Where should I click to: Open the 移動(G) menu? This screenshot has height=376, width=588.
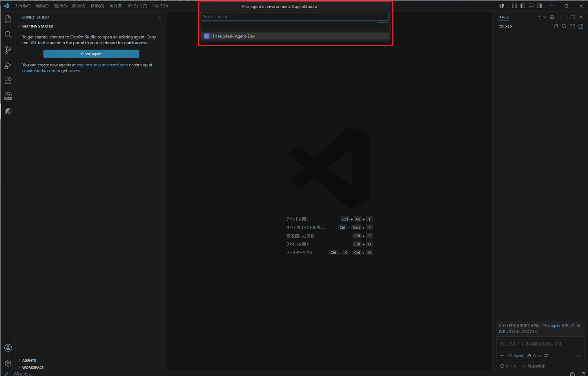97,6
